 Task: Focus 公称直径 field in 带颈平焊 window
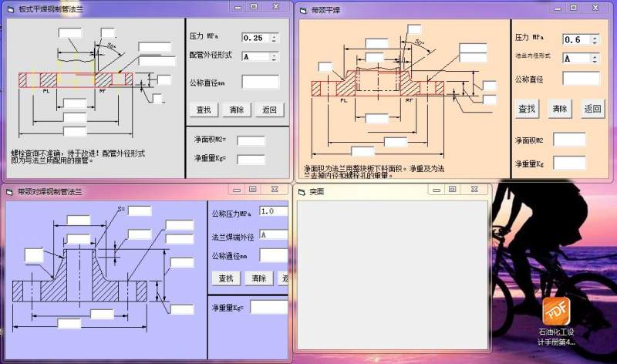tap(582, 79)
